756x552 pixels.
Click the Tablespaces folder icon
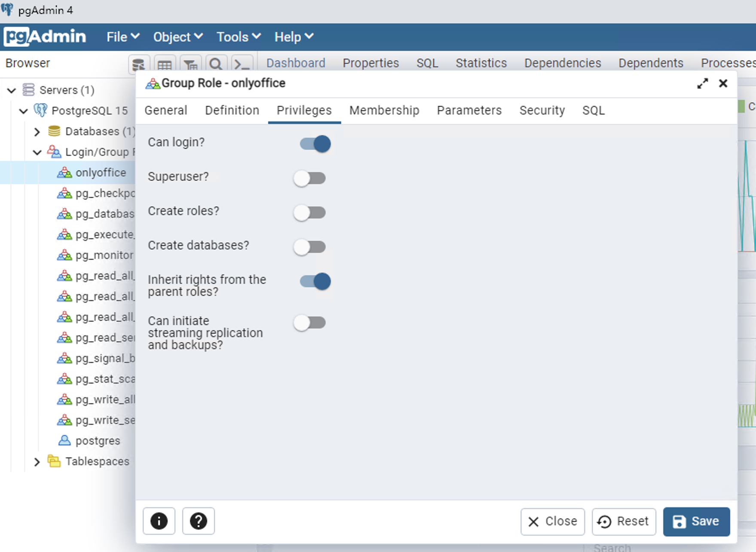point(54,461)
